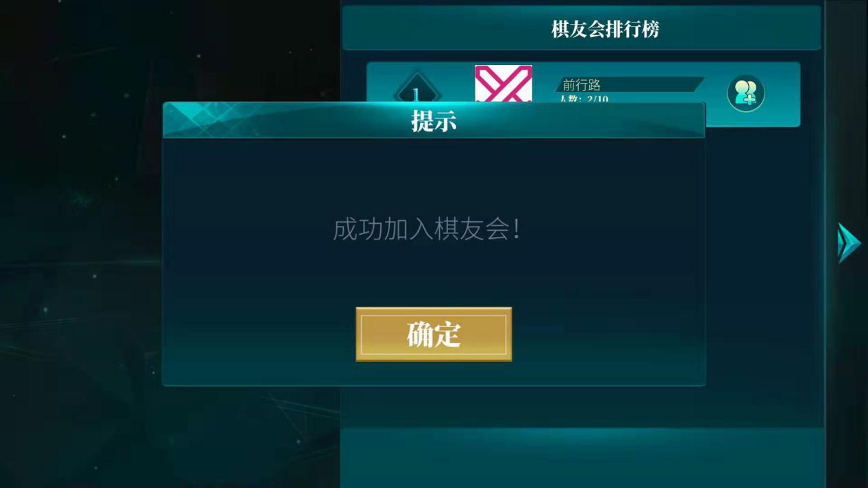The width and height of the screenshot is (868, 488).
Task: Open the 前行路 guild's pink logo thumbnail
Action: coord(504,84)
